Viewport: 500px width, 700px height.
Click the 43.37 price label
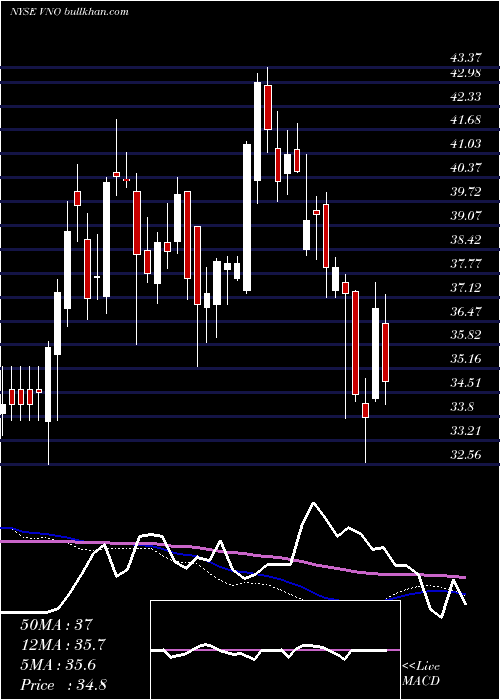[x=466, y=58]
